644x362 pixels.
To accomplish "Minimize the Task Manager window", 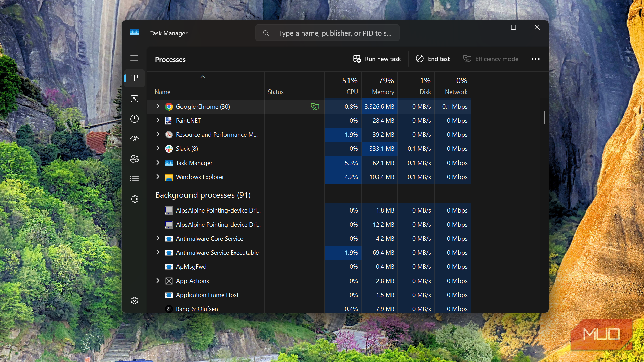I will pyautogui.click(x=490, y=27).
